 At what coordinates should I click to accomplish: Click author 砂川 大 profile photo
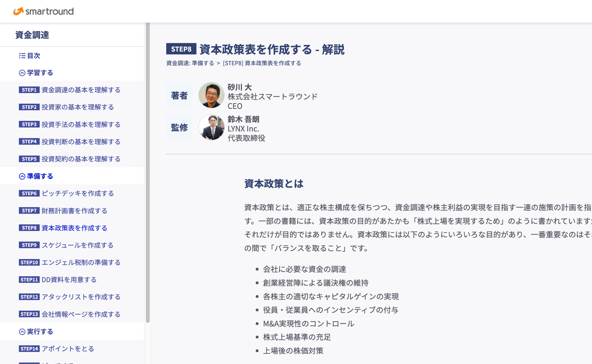click(211, 95)
